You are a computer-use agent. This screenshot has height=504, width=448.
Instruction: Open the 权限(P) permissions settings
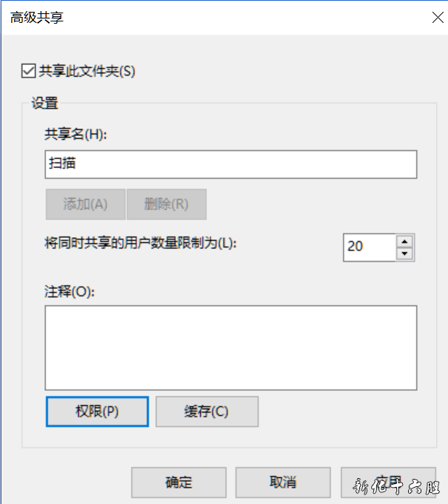pyautogui.click(x=97, y=412)
